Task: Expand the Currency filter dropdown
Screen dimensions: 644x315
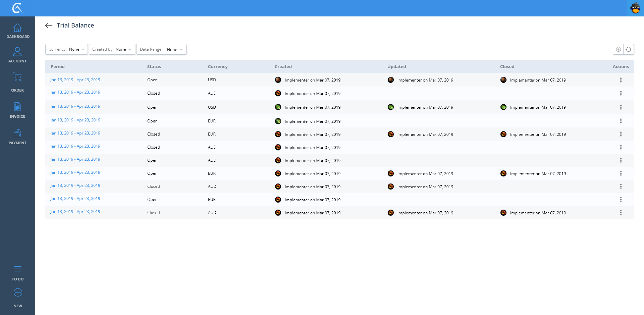Action: (66, 49)
